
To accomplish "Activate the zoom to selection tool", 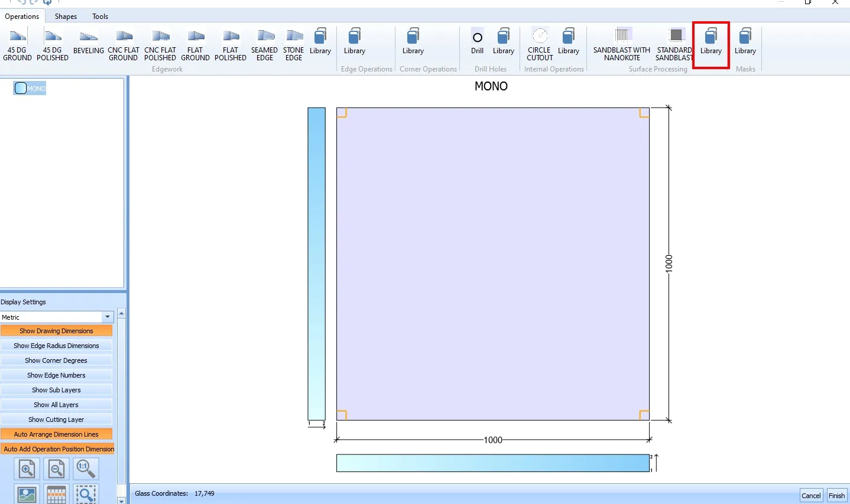I will click(x=86, y=494).
